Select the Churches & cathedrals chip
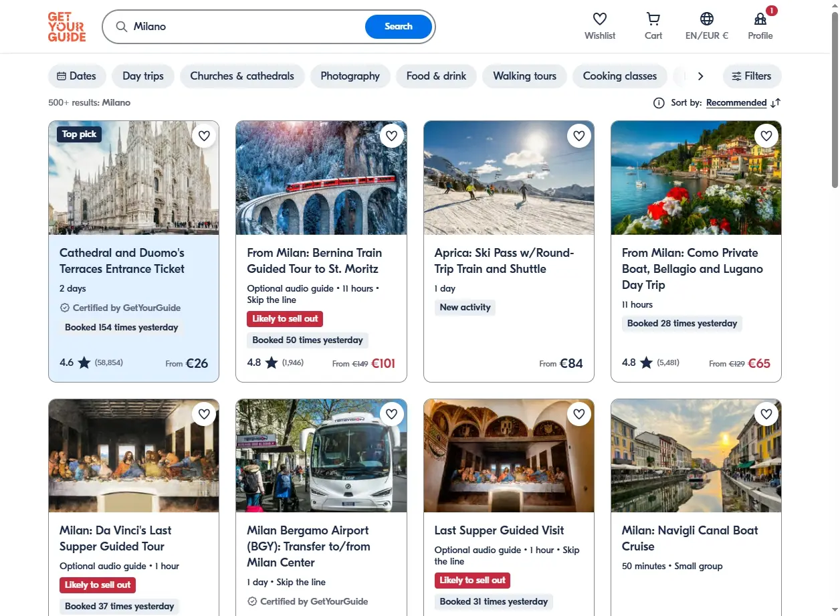 (242, 76)
